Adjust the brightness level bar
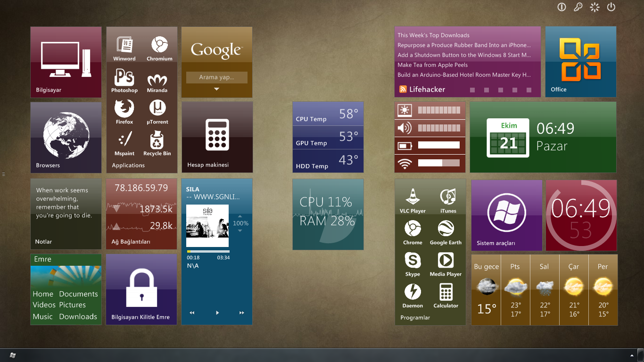644x362 pixels. tap(438, 110)
